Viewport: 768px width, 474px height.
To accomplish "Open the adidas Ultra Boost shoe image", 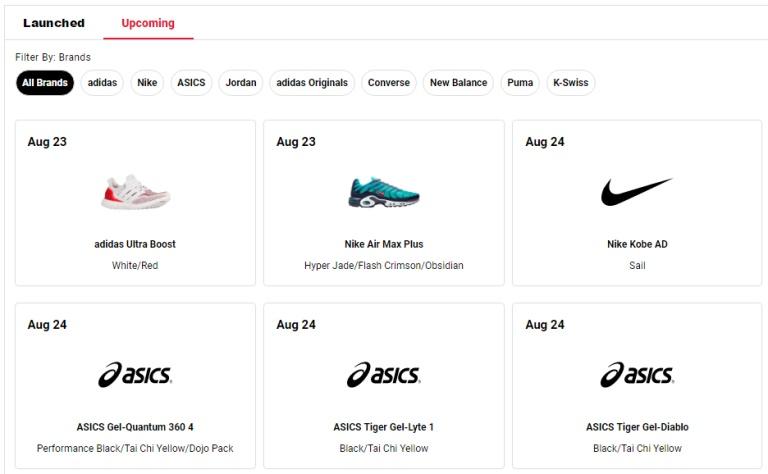I will point(135,192).
